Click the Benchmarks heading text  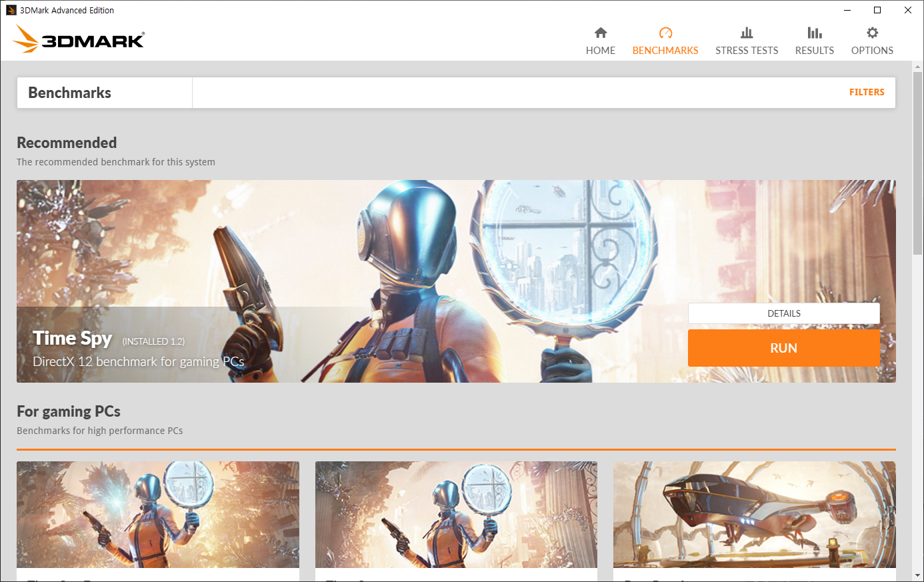coord(69,93)
